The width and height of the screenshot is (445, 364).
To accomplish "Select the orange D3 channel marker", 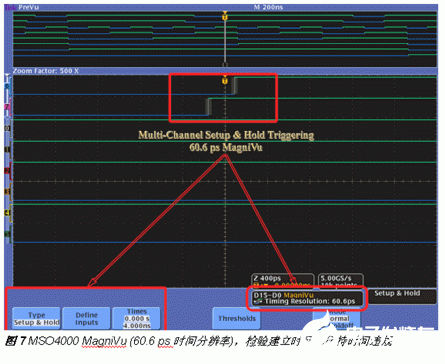I will tap(7, 192).
